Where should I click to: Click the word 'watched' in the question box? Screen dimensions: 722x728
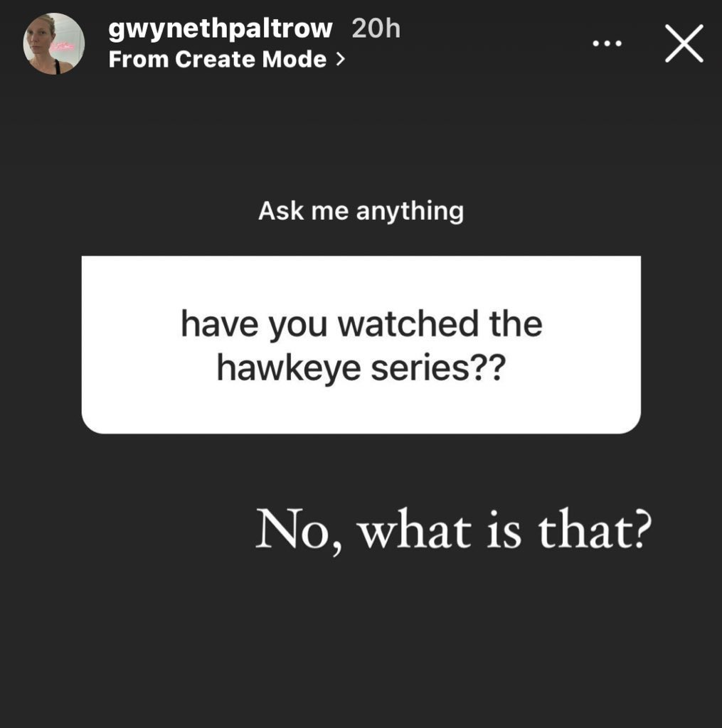pos(408,324)
